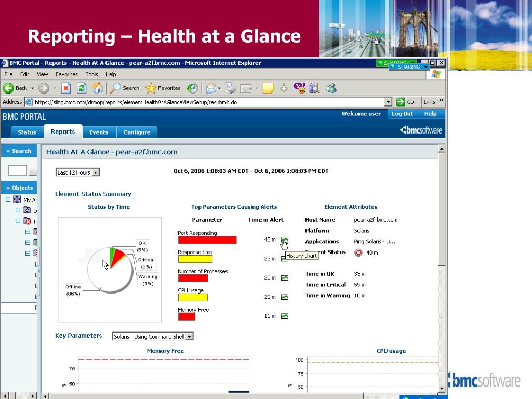This screenshot has width=532, height=399.
Task: Open the Edit menu
Action: (x=24, y=74)
